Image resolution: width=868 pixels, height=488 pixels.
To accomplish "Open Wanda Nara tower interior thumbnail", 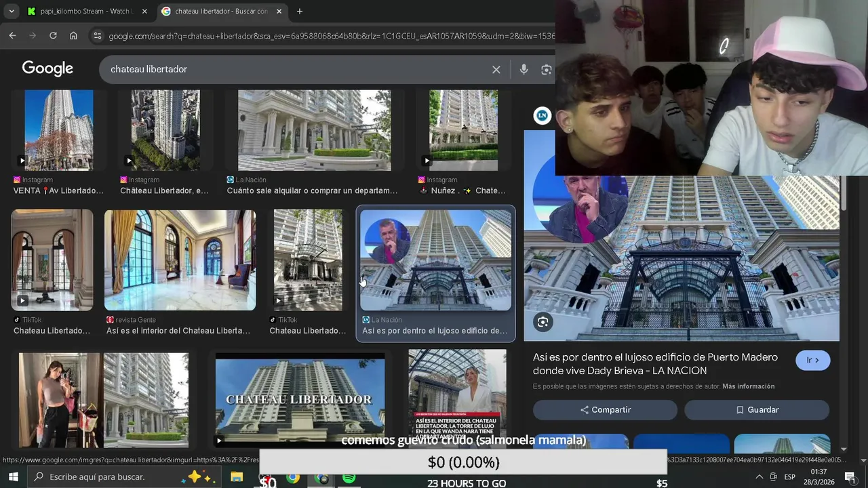I will point(457,399).
